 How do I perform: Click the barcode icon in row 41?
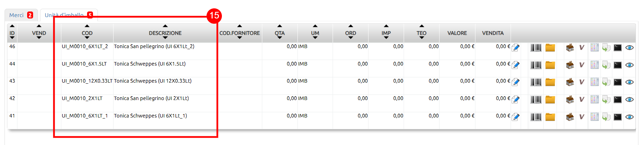[x=536, y=117]
